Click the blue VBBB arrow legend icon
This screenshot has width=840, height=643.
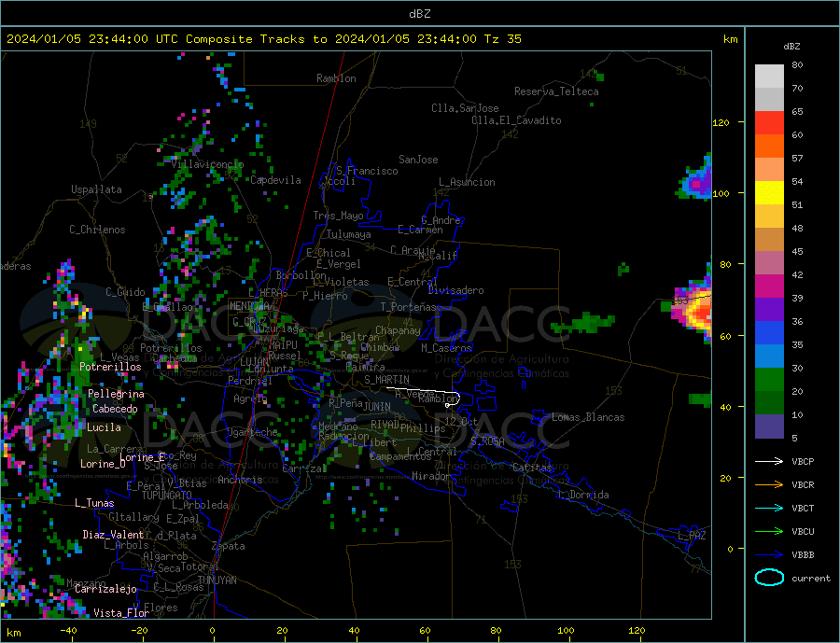coord(769,555)
